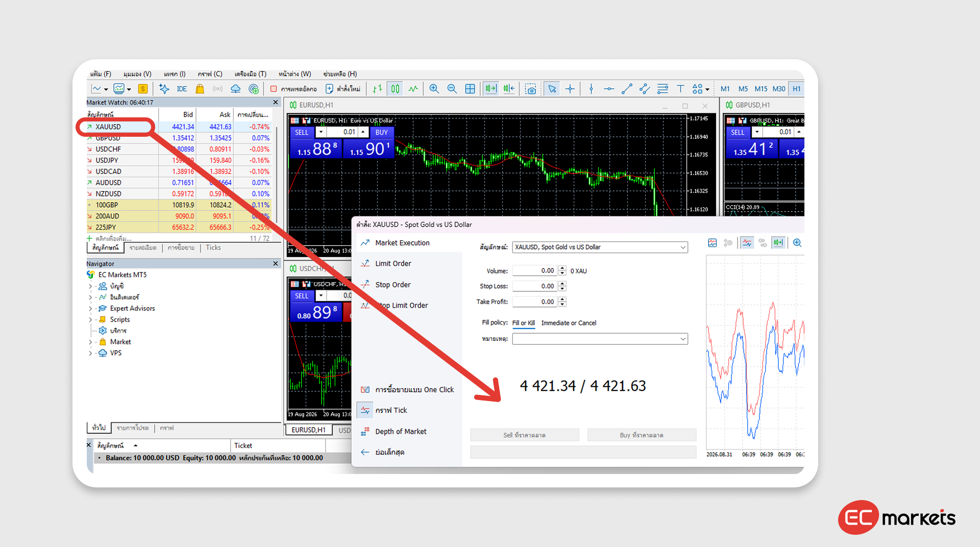Set timeframe to M5
Viewport: 980px width, 547px height.
click(743, 89)
